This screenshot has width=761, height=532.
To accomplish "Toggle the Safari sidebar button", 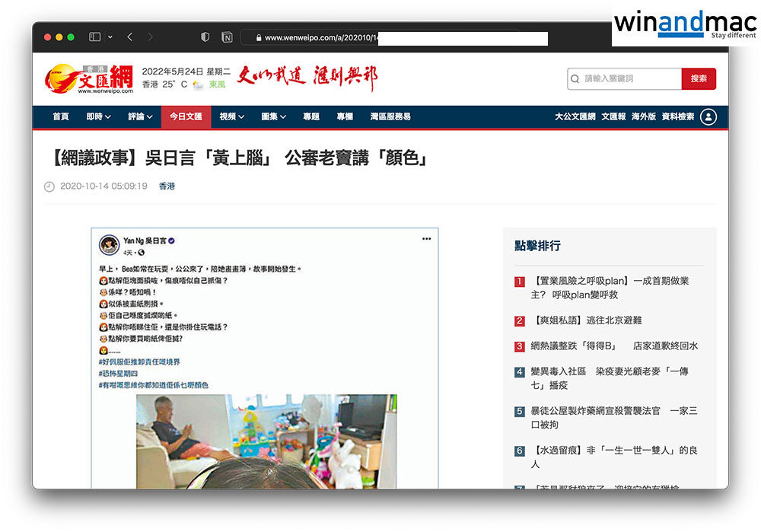I will pyautogui.click(x=95, y=37).
